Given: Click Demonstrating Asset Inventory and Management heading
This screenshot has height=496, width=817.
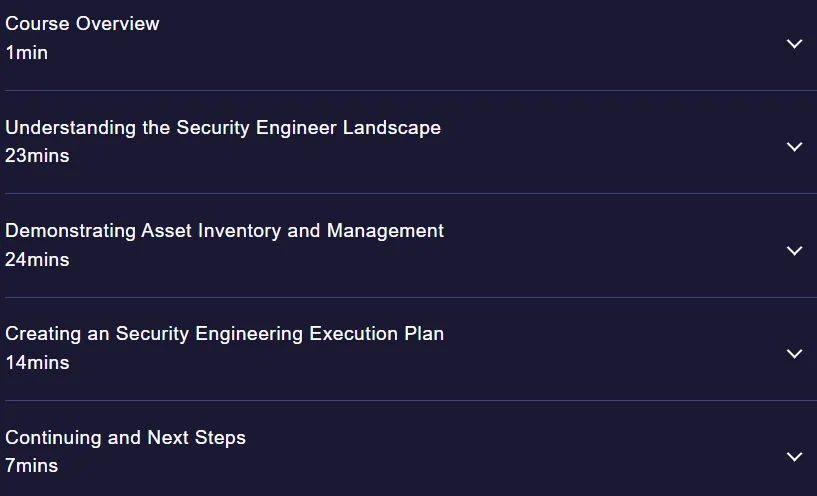Looking at the screenshot, I should pos(225,231).
